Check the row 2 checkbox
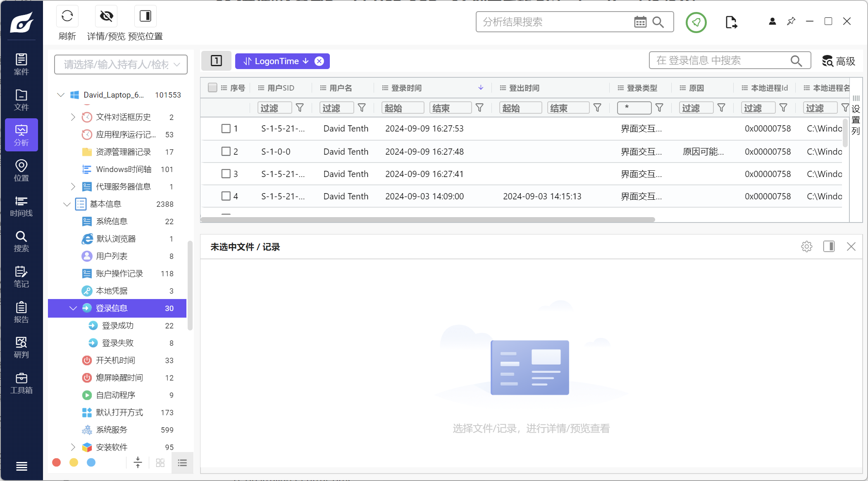868x481 pixels. point(226,151)
